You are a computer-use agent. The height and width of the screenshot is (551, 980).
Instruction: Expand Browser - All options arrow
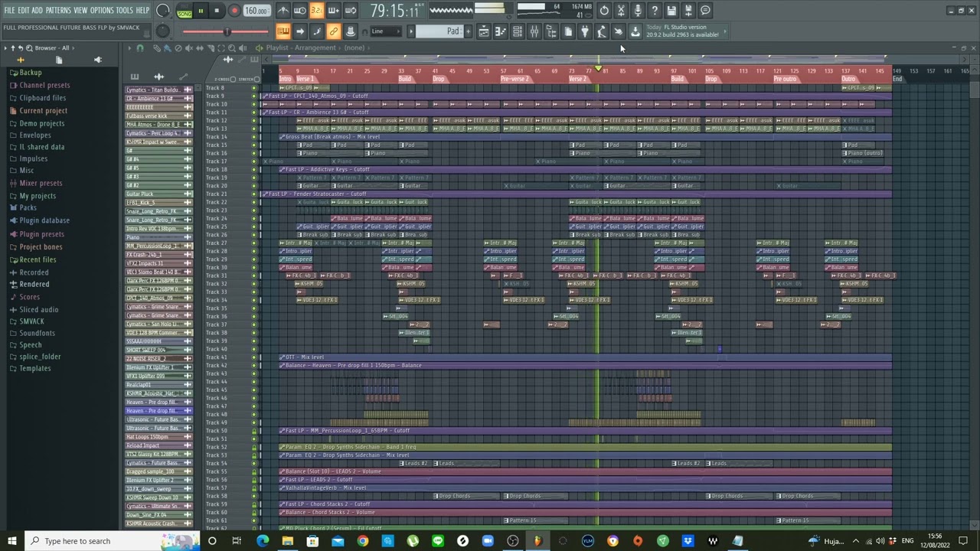pos(73,48)
